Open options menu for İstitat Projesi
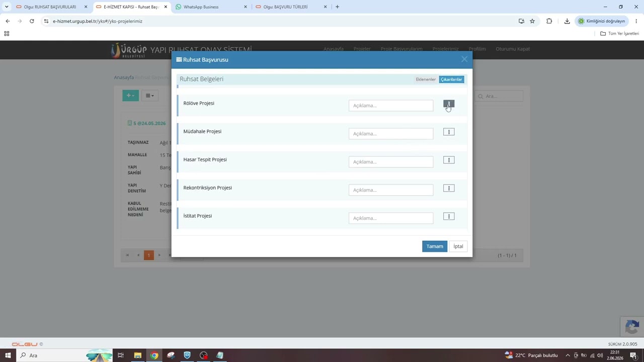 coord(449,216)
